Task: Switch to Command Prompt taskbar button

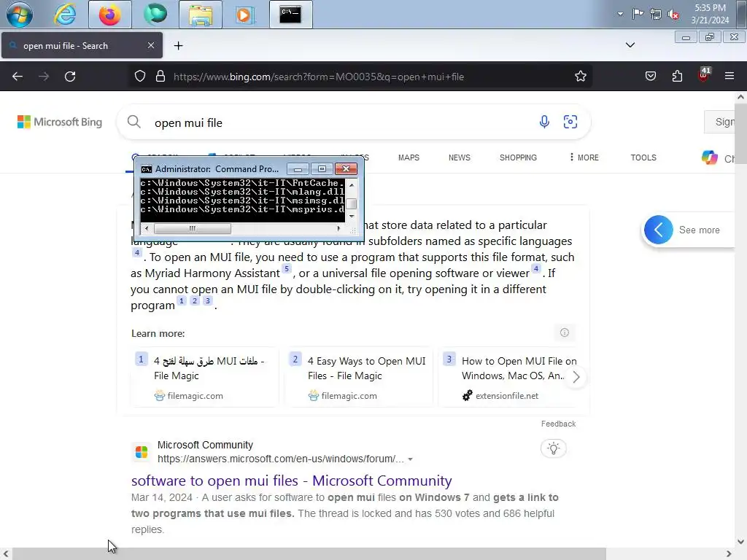Action: (x=290, y=15)
